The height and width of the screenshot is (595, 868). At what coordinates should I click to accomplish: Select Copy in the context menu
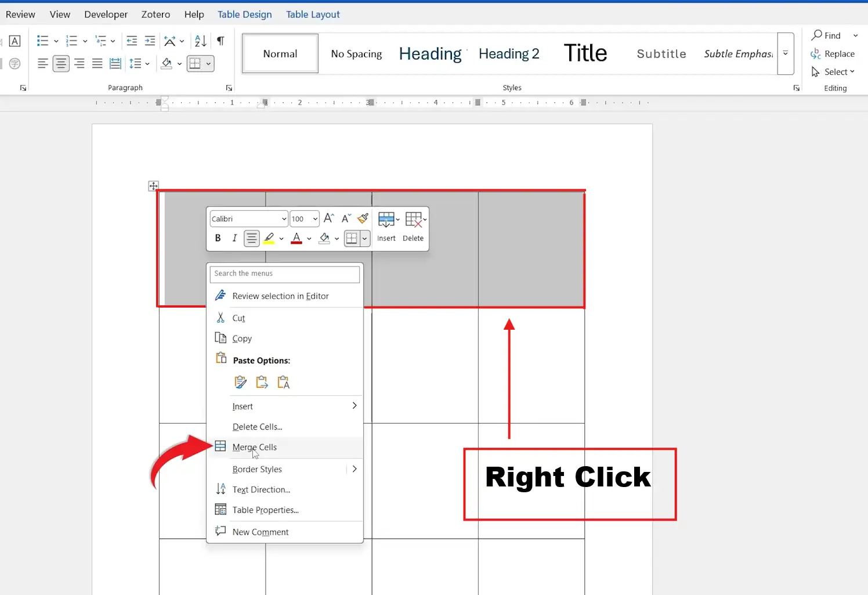[x=285, y=338]
